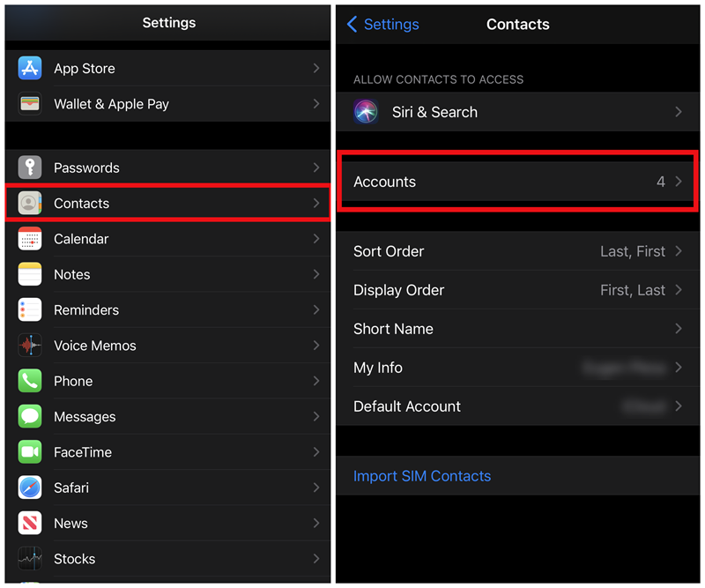The image size is (705, 588).
Task: Change the Sort Order label
Action: tap(389, 251)
